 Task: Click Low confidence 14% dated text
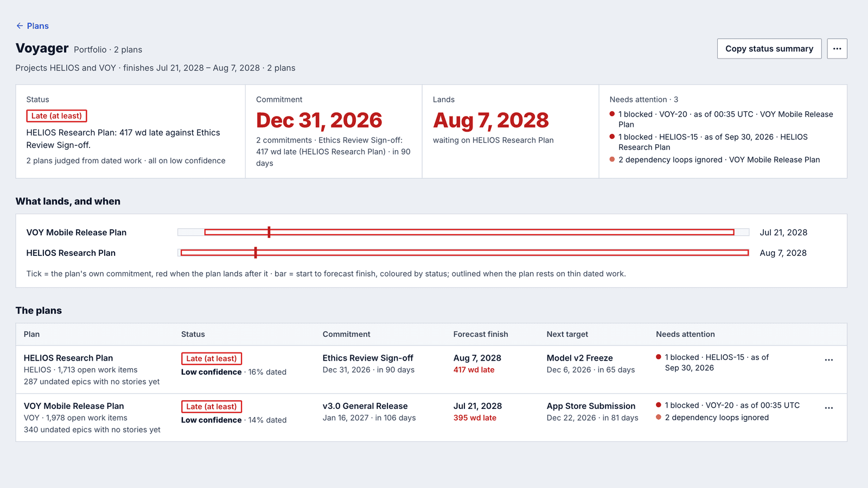234,420
